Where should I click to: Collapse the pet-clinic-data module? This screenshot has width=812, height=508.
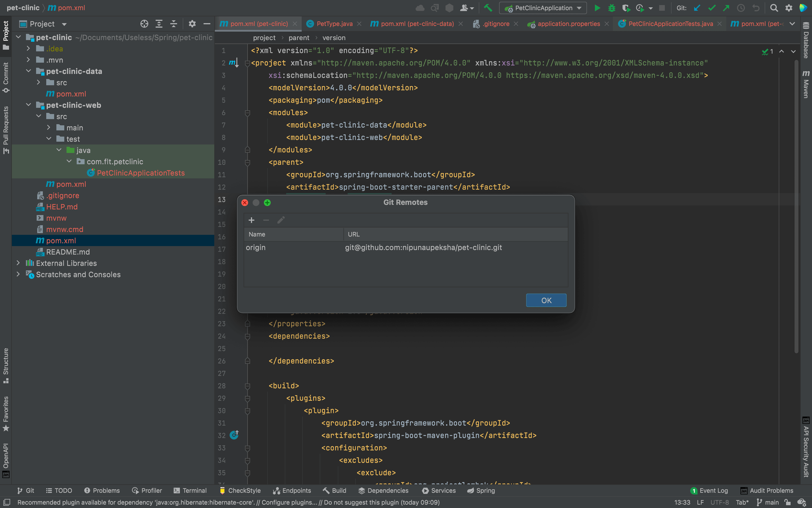(x=28, y=71)
